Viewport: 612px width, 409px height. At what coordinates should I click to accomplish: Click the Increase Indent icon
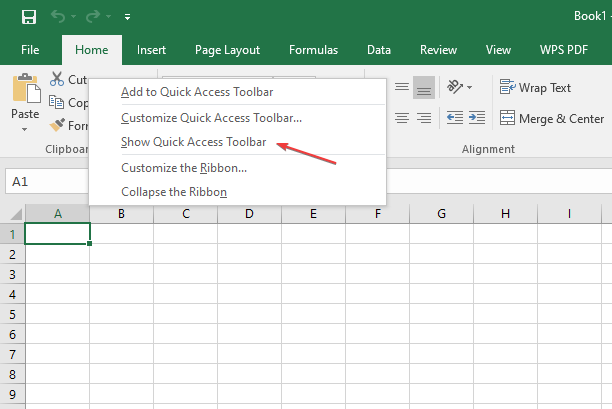pos(477,118)
